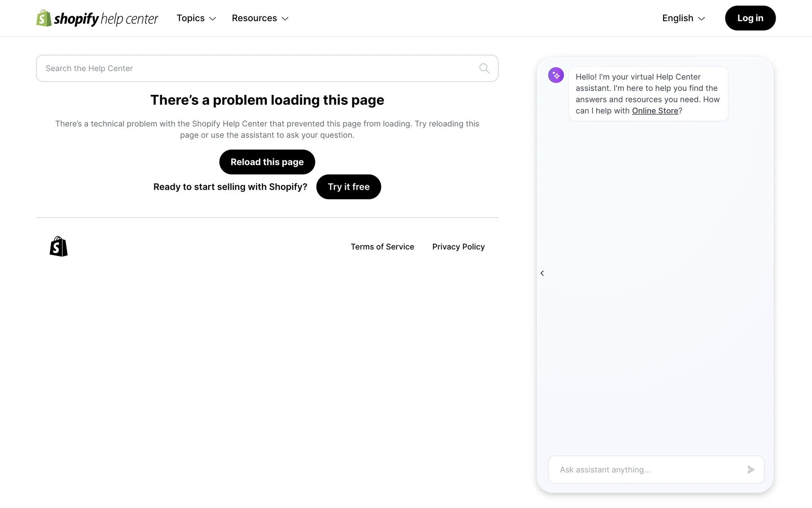This screenshot has width=812, height=508.
Task: Click the chevron next to Topics
Action: 213,19
